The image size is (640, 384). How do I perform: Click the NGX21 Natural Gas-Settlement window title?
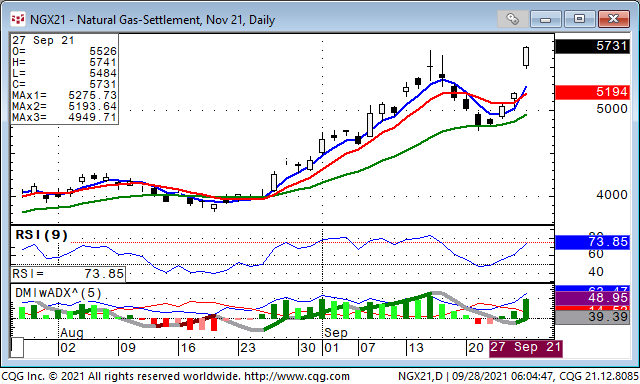152,20
